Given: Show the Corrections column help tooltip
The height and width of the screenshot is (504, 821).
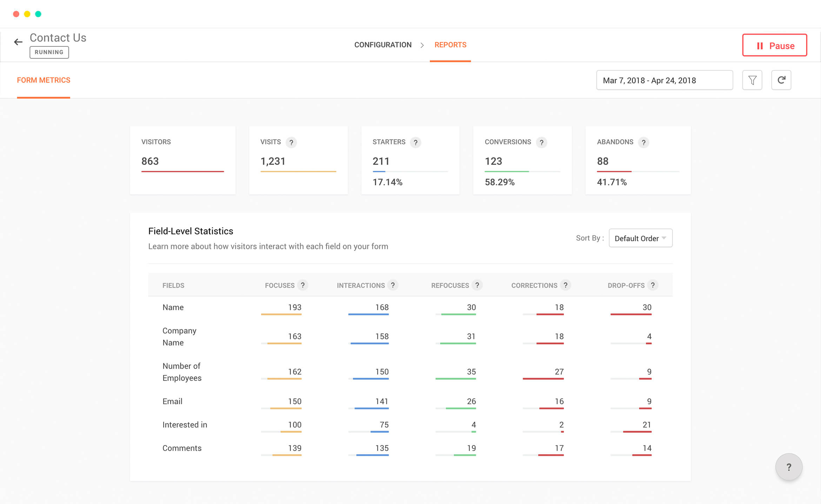Looking at the screenshot, I should pos(565,285).
